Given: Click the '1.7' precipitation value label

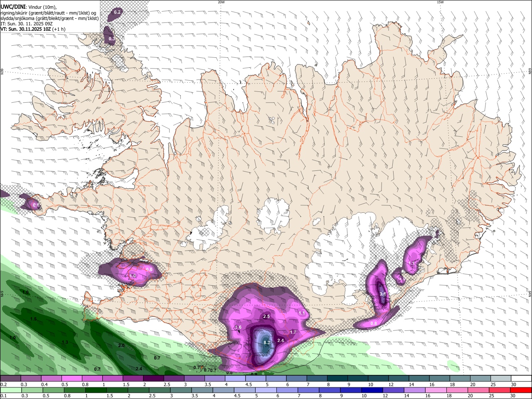Looking at the screenshot, I should (x=293, y=332).
